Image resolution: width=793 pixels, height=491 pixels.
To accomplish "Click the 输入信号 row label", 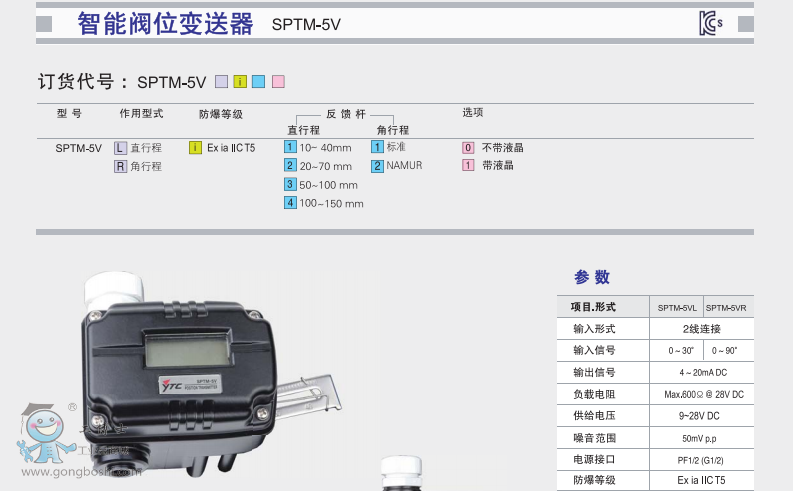I will pyautogui.click(x=594, y=350).
